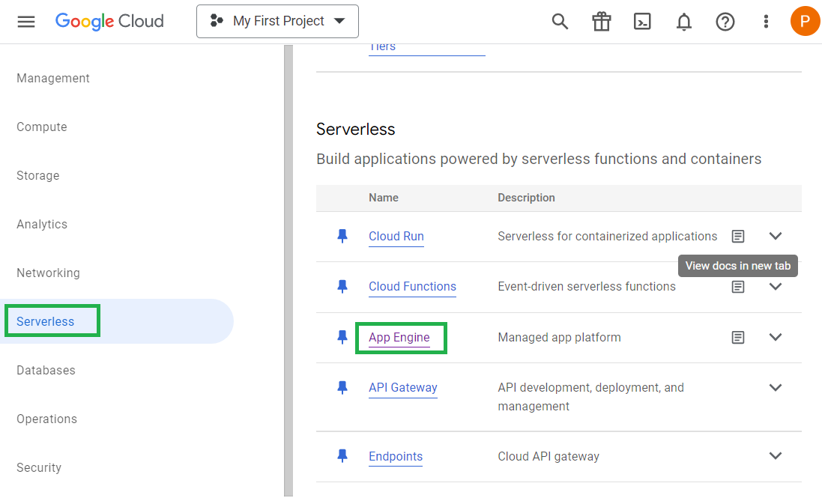
Task: Open the App Engine link
Action: click(x=399, y=338)
